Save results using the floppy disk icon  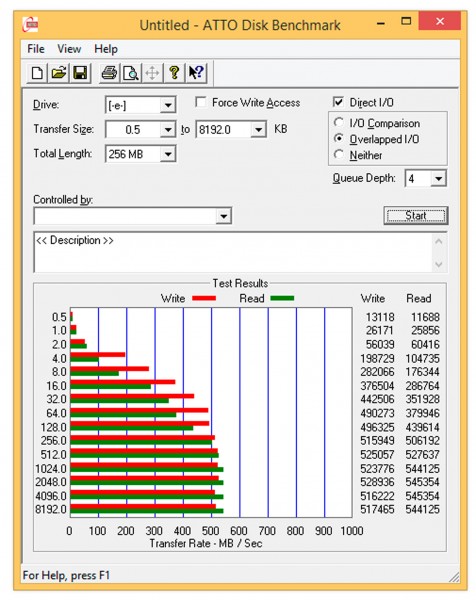[x=80, y=73]
